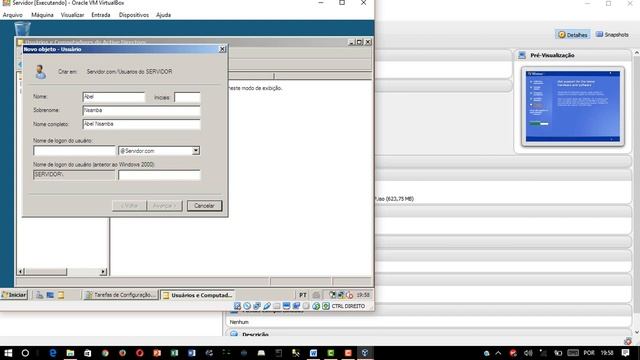The height and width of the screenshot is (360, 640).
Task: Click the Nome completo field
Action: click(141, 124)
